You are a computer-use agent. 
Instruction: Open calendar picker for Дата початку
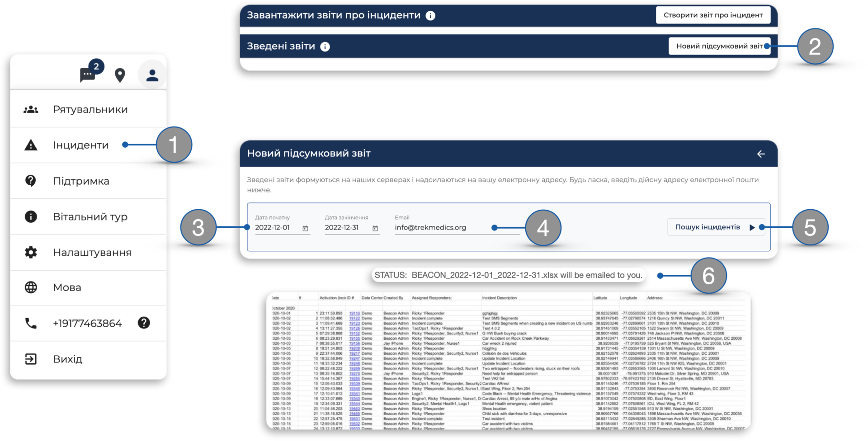[x=305, y=229]
